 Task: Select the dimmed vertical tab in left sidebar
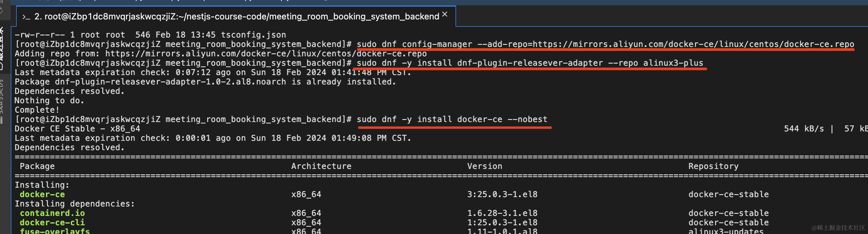click(3, 101)
